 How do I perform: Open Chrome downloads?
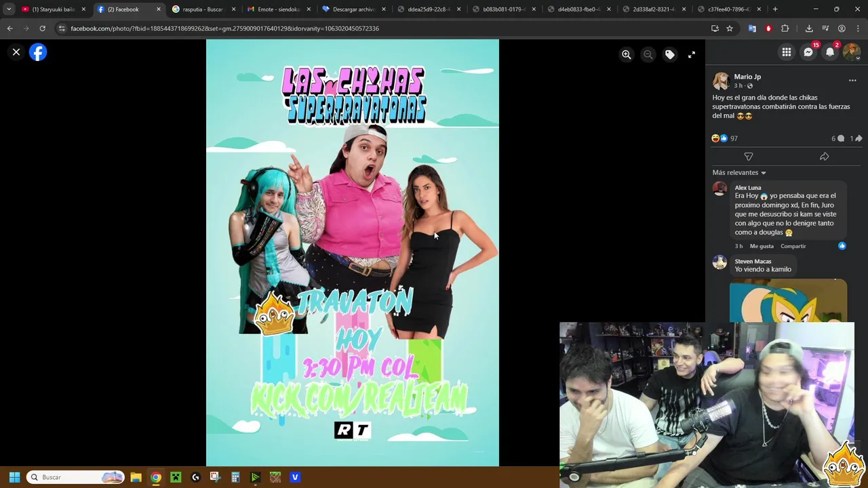[809, 28]
